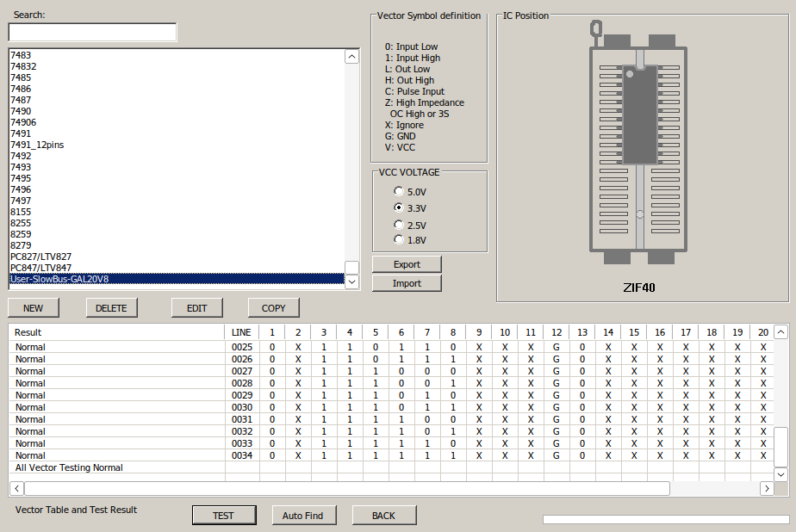Choose the 2.5V VCC voltage option
796x532 pixels.
[x=399, y=225]
